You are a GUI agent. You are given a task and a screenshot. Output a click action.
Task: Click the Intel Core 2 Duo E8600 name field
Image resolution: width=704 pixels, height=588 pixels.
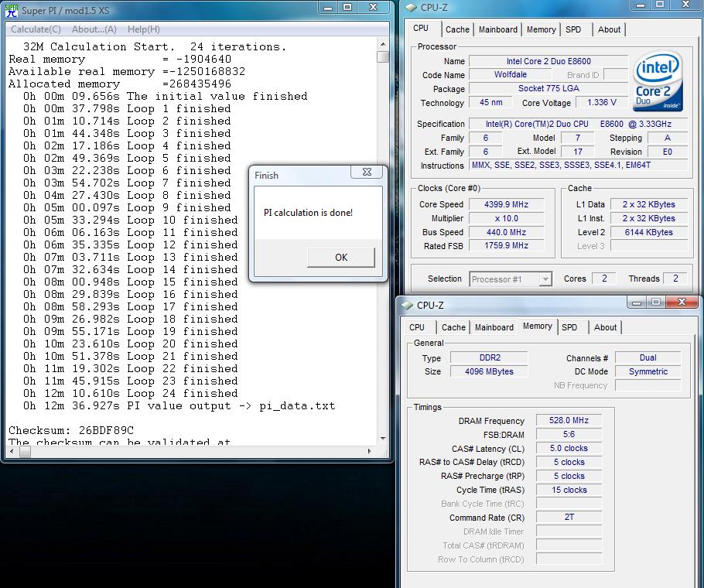pos(549,61)
